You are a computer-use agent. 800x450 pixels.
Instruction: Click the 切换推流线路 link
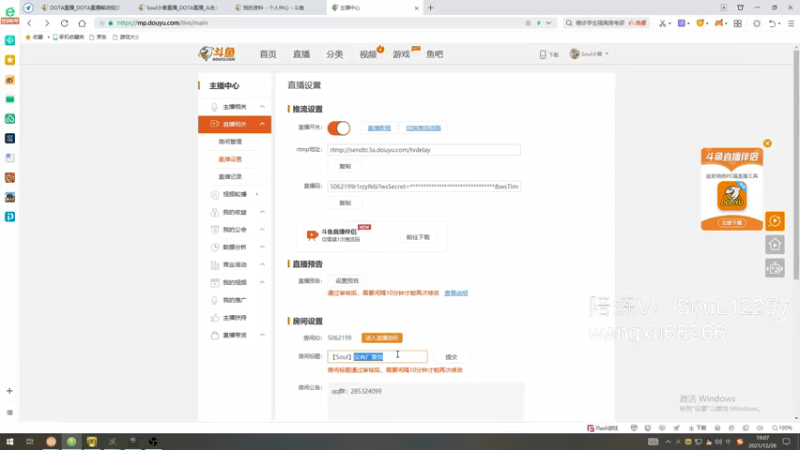[x=423, y=128]
